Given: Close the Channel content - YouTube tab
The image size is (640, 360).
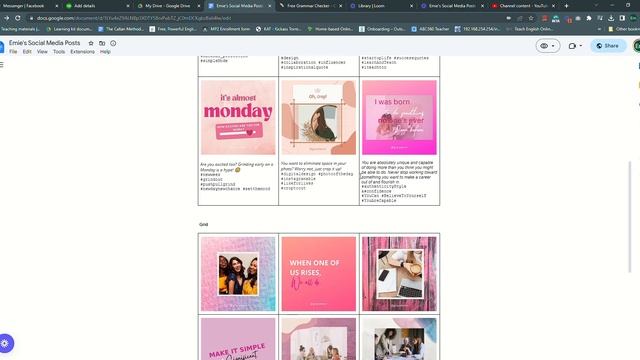Looking at the screenshot, I should [553, 6].
